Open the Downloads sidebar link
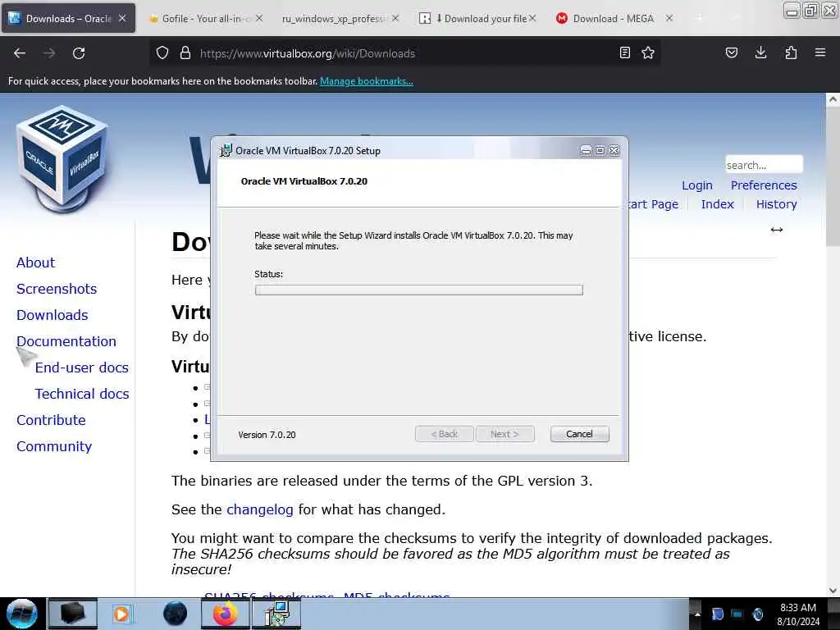 52,315
